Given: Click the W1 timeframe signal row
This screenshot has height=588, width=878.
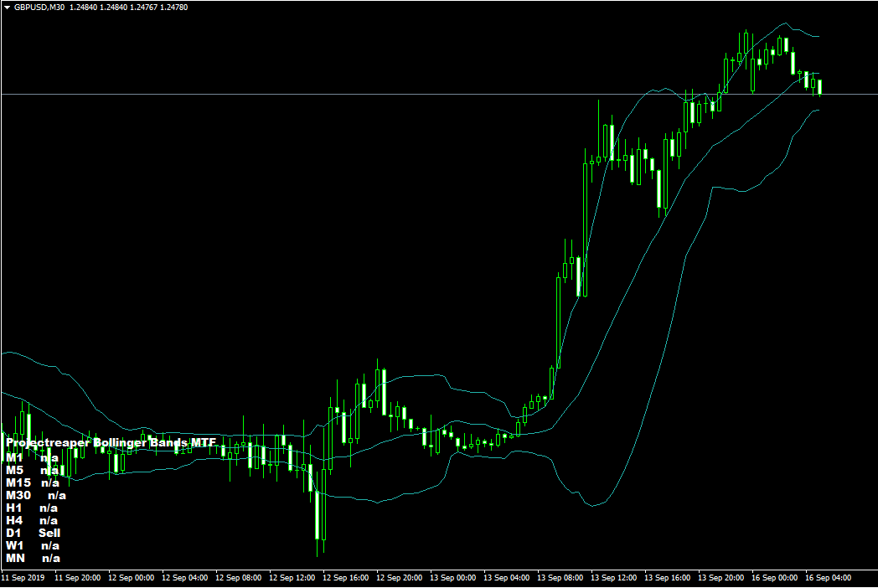Looking at the screenshot, I should [34, 546].
